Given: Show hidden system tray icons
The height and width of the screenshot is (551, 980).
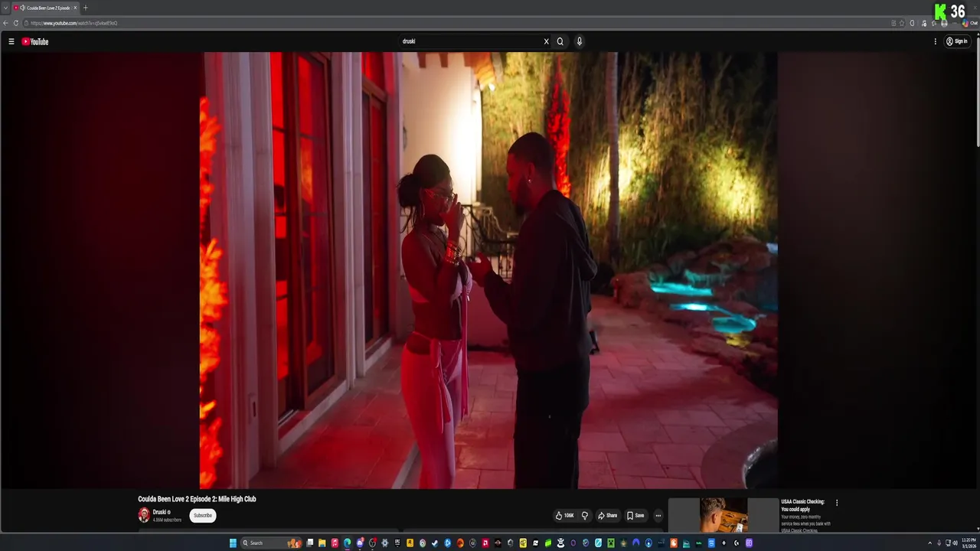Looking at the screenshot, I should [929, 543].
